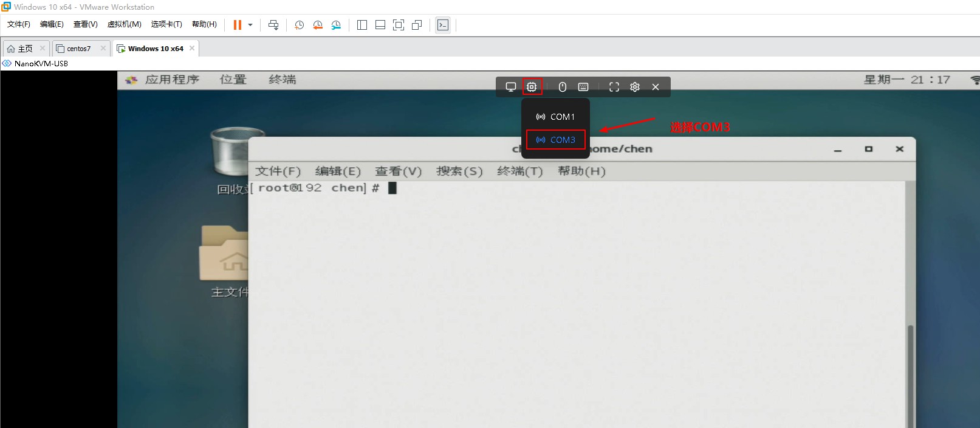
Task: Click the terminal vertical scrollbar
Action: click(x=910, y=376)
